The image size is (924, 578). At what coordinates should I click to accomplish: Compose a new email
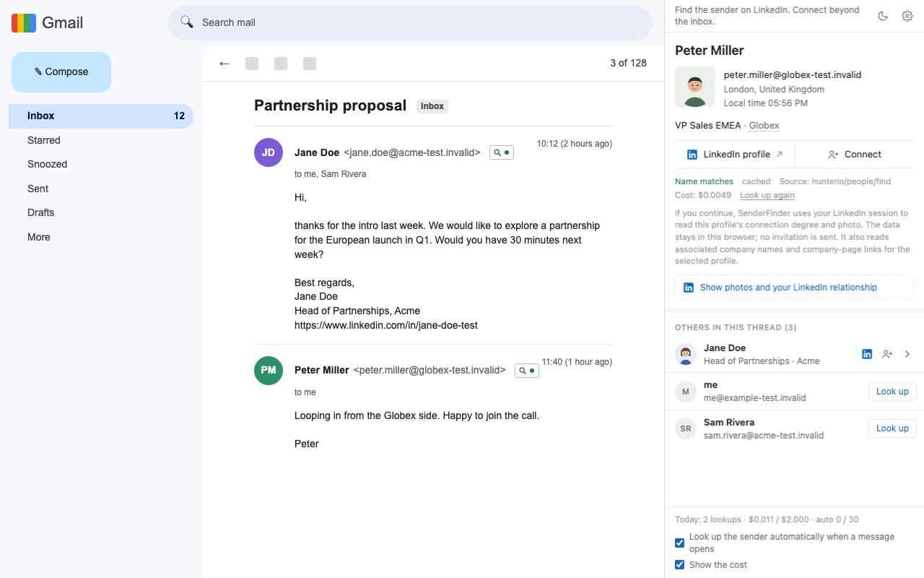pyautogui.click(x=61, y=72)
